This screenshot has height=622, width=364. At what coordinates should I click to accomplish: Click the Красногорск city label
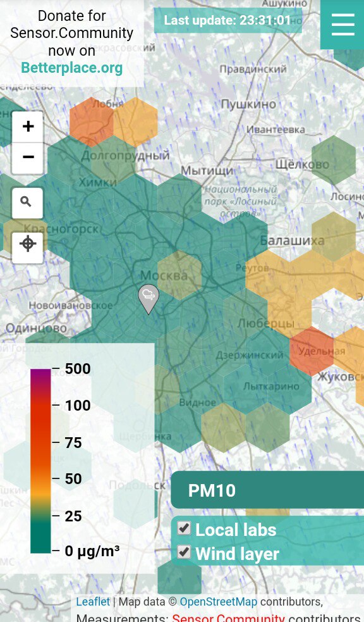[61, 228]
